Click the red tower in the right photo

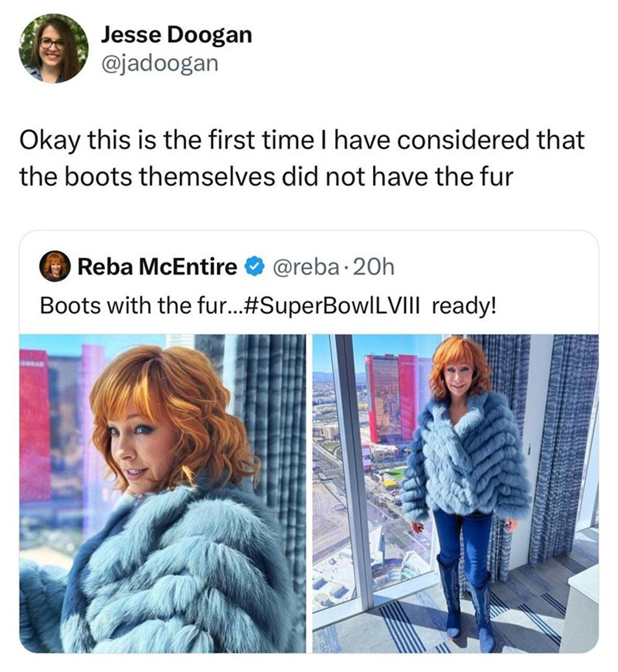point(390,397)
